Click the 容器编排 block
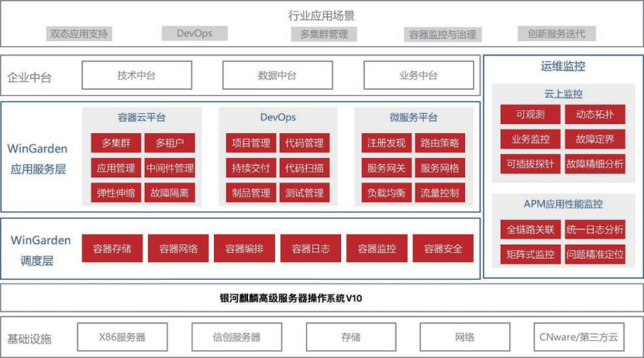This screenshot has width=644, height=358. coord(244,249)
